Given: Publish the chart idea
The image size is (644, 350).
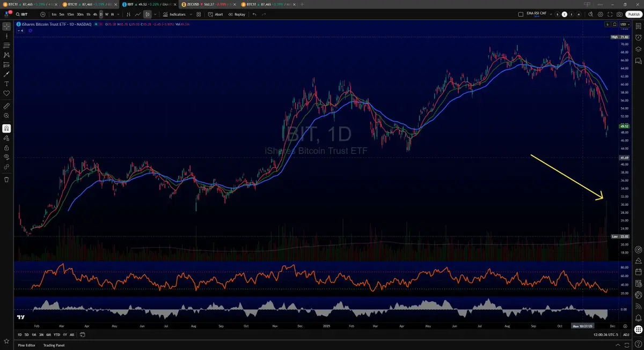Looking at the screenshot, I should [633, 14].
